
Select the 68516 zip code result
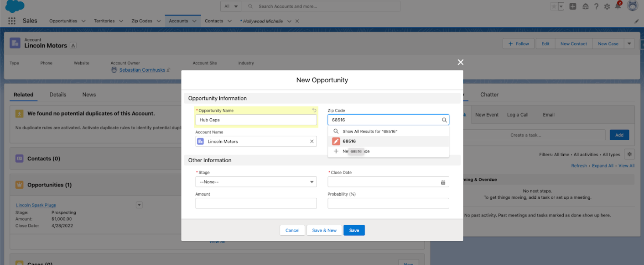tap(349, 141)
